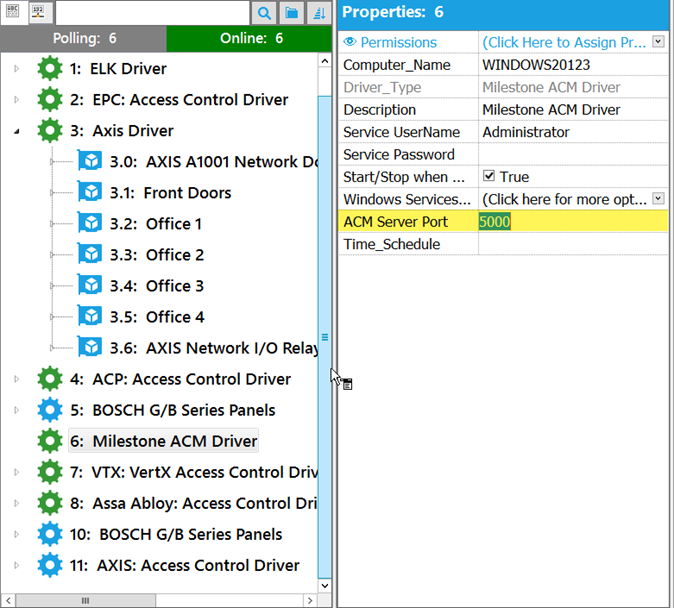
Task: Click the EPC Access Control Driver gear icon
Action: point(50,99)
